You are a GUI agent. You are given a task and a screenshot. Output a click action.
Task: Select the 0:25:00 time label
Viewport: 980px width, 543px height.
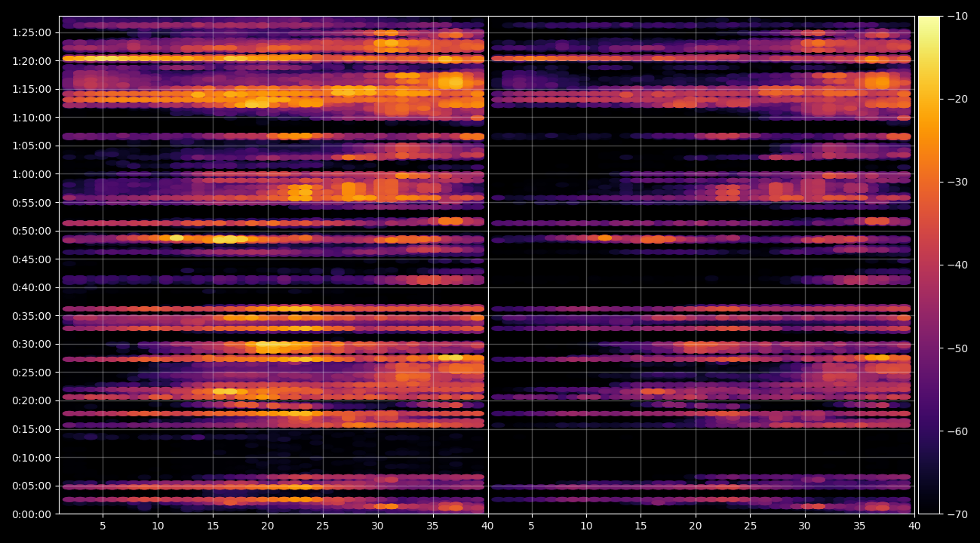tap(32, 373)
